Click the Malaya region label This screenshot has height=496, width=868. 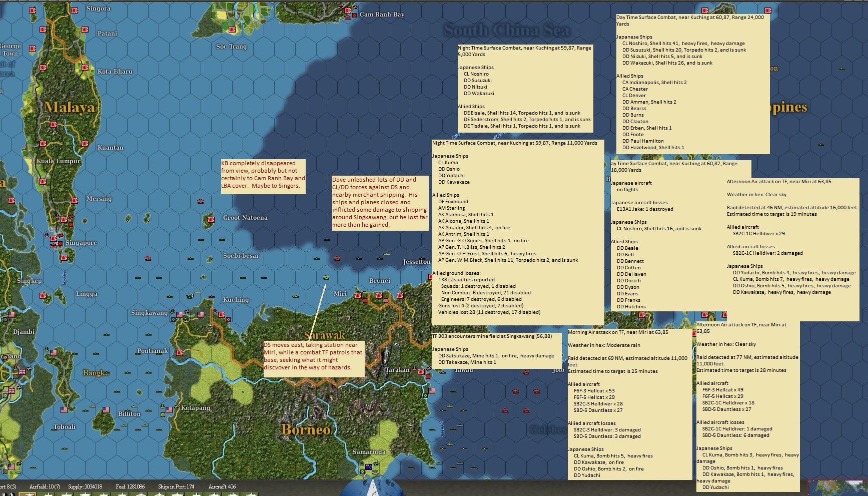(69, 107)
